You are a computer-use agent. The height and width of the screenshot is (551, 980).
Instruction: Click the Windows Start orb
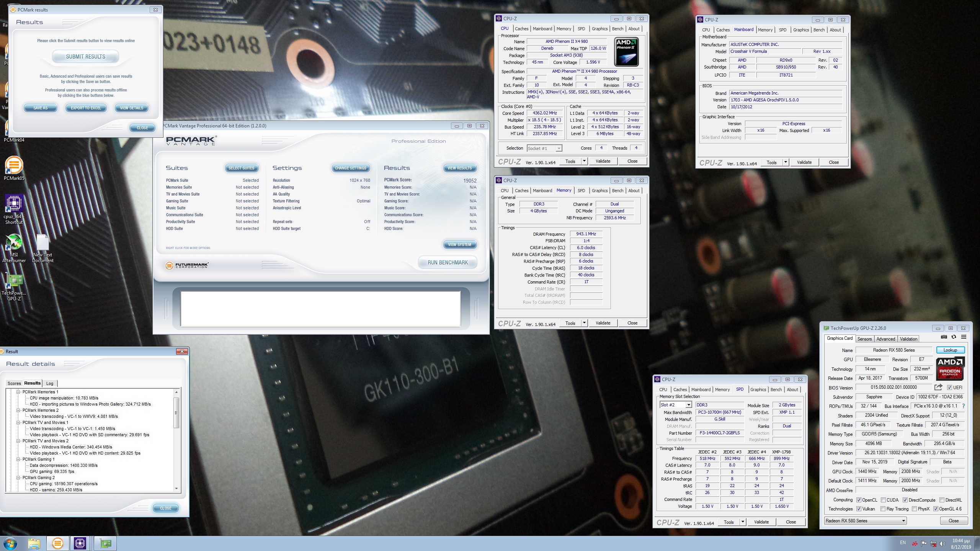pyautogui.click(x=10, y=543)
